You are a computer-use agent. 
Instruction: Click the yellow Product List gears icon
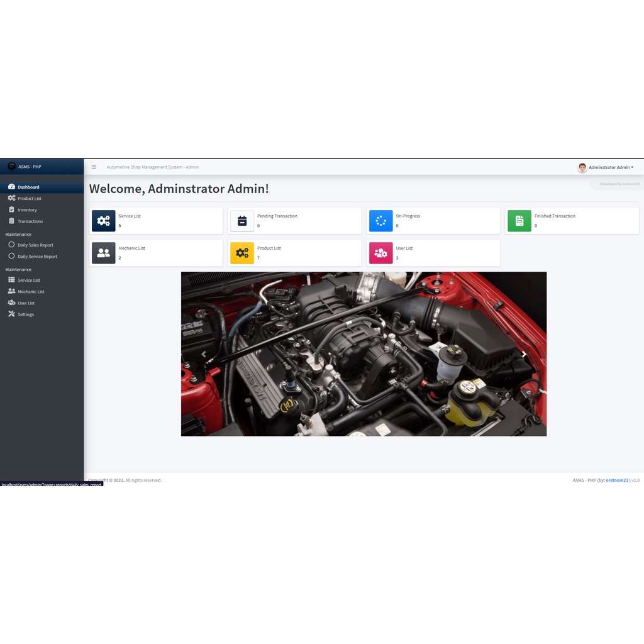tap(242, 253)
